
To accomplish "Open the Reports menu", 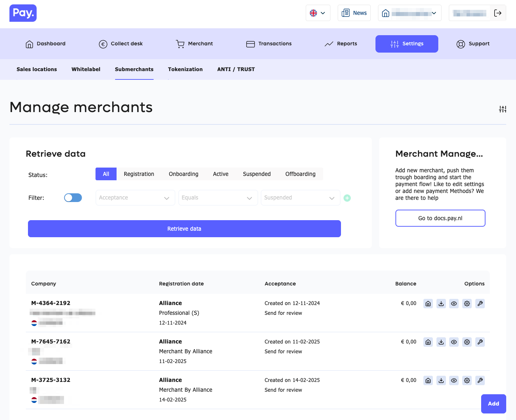I will click(x=341, y=44).
